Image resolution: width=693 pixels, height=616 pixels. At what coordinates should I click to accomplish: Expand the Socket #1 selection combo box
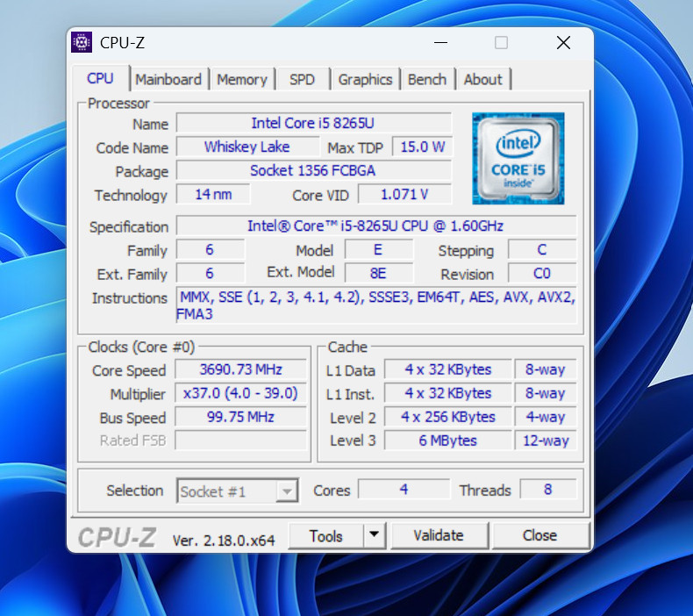coord(238,491)
